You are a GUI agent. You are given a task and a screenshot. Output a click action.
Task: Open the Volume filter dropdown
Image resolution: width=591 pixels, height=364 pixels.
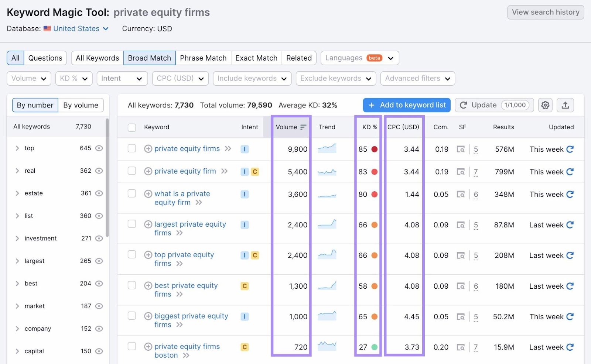29,78
